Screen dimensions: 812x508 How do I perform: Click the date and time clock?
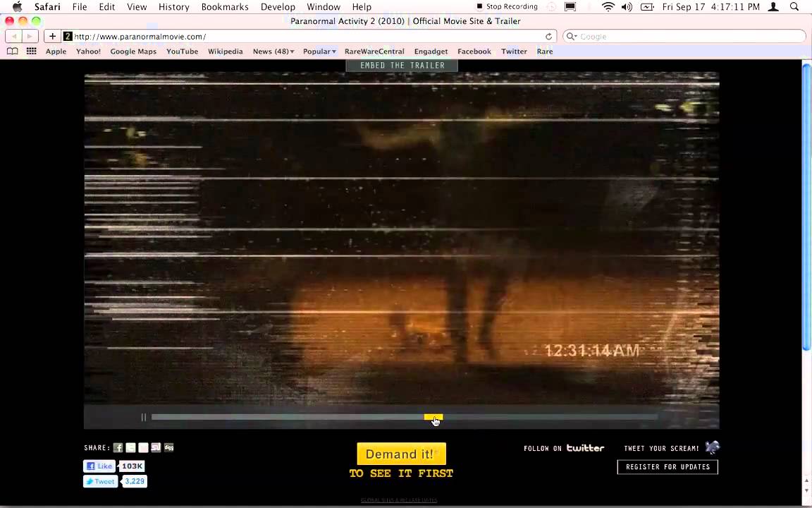tap(711, 7)
